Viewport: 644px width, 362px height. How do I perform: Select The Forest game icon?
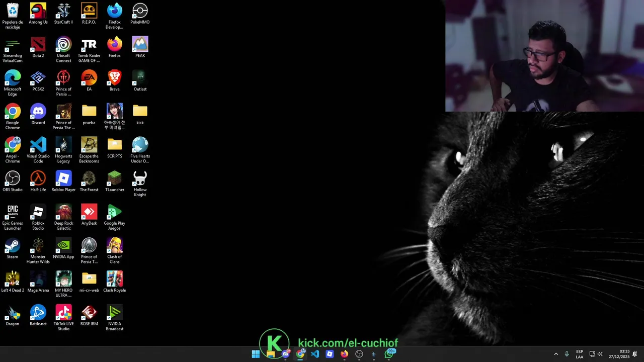pos(89,182)
